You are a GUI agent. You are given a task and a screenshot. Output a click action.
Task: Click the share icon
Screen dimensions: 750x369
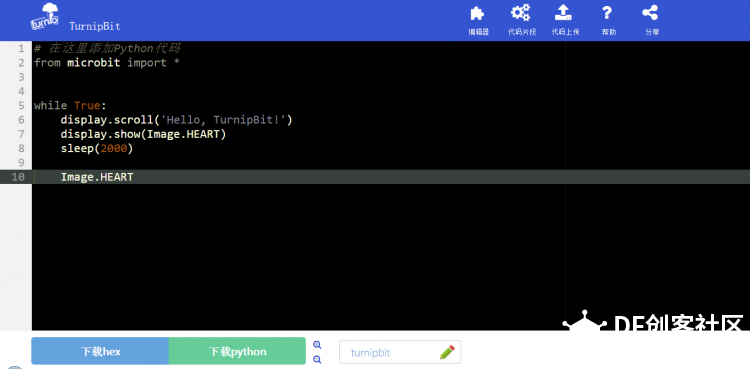[650, 12]
